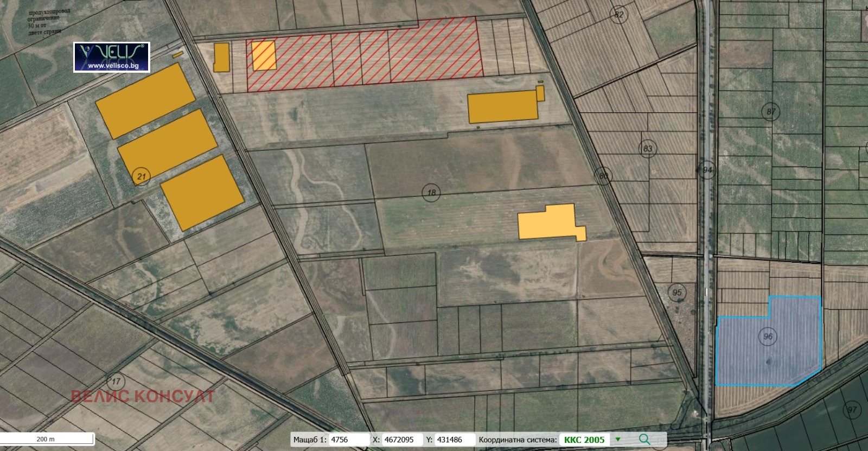Click map block label 97

pos(852,410)
